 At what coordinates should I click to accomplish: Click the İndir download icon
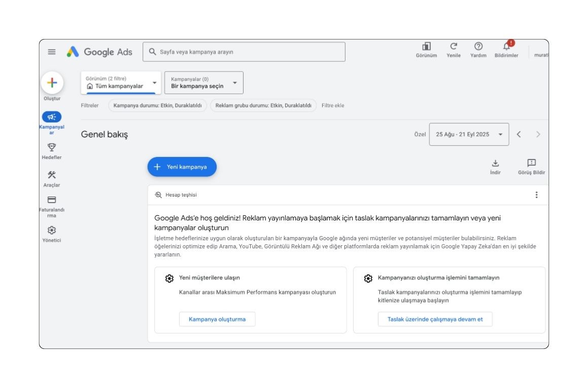click(495, 164)
